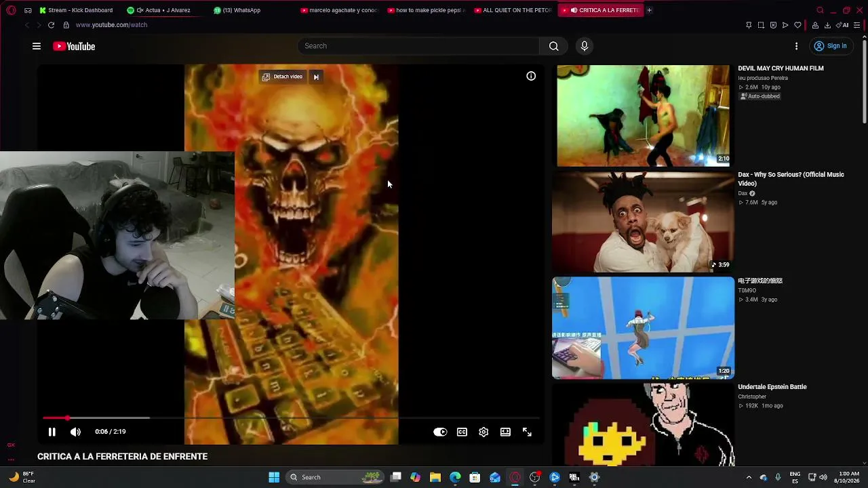Switch to marcelo agachate y conoc tab
868x488 pixels.
(x=340, y=10)
